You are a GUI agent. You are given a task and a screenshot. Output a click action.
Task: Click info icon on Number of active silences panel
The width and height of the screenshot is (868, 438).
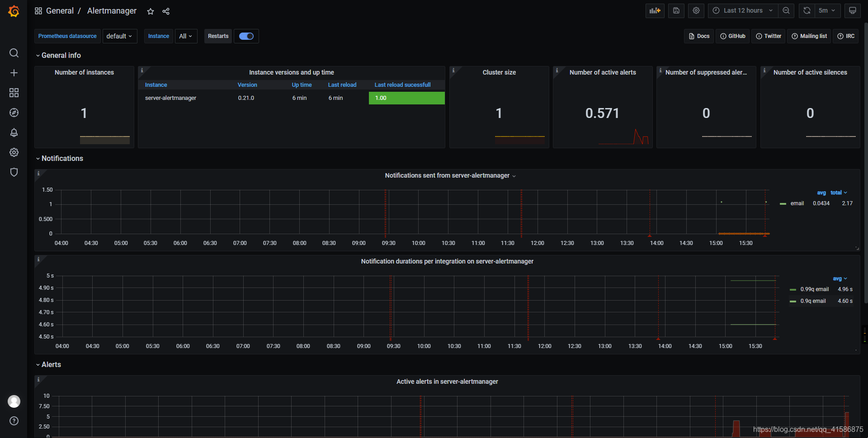click(764, 71)
